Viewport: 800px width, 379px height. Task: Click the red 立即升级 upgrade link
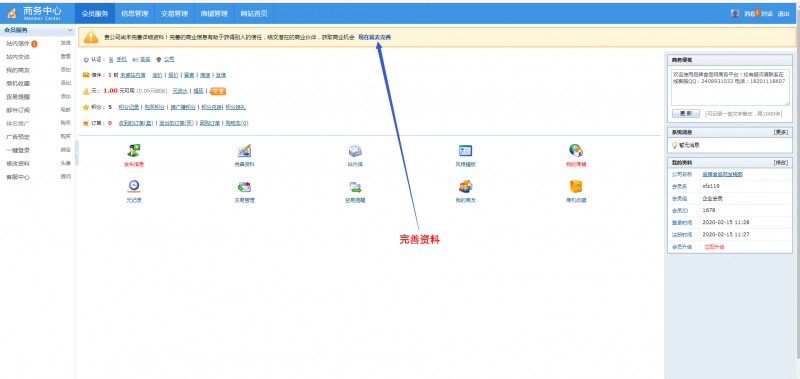(x=714, y=247)
